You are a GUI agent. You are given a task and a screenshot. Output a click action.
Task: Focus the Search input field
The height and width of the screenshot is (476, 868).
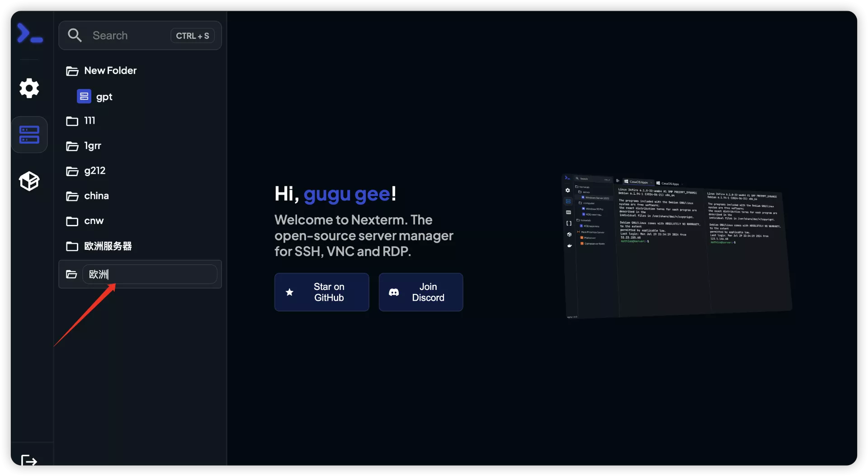[x=140, y=35]
